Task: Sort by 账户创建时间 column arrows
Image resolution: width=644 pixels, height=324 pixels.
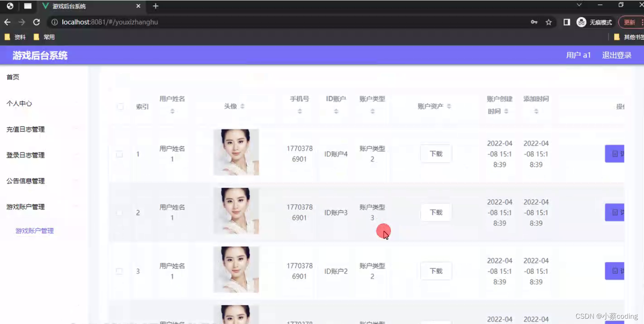Action: (506, 111)
